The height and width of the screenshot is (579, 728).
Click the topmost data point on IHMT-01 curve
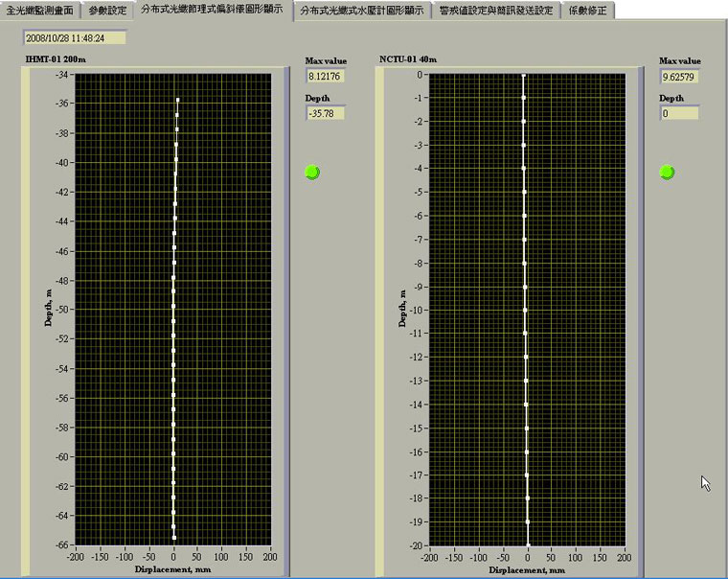click(x=178, y=100)
